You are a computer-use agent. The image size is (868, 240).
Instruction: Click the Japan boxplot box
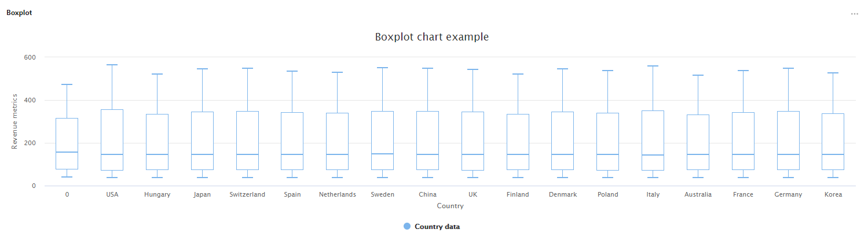pyautogui.click(x=202, y=140)
